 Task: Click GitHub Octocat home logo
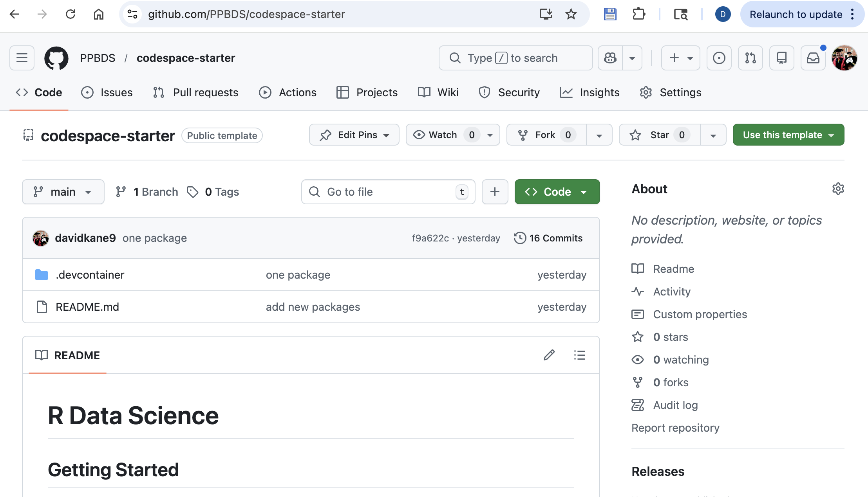[x=56, y=58]
